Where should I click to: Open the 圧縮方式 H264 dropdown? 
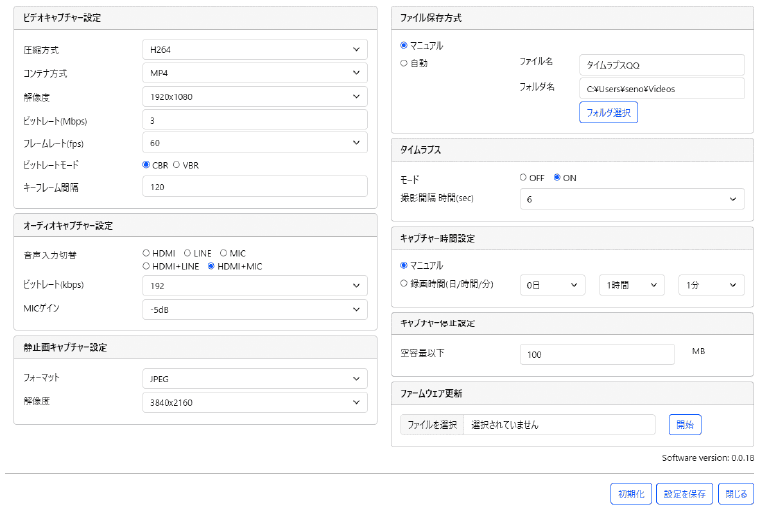pos(254,49)
